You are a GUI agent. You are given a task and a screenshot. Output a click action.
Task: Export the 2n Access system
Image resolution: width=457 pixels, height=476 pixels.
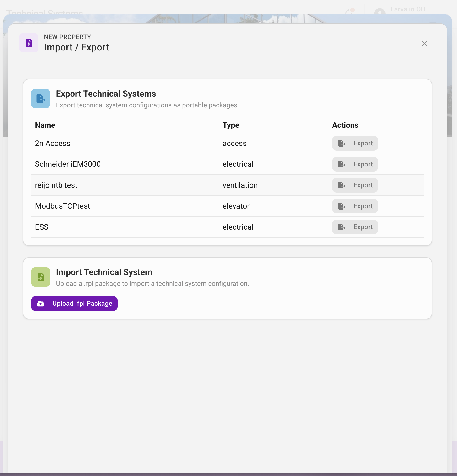[x=355, y=143]
